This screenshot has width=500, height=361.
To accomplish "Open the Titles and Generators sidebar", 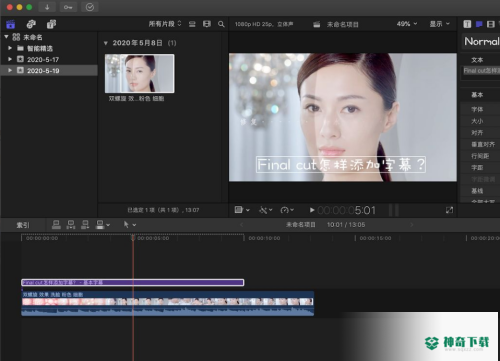I will tap(51, 24).
